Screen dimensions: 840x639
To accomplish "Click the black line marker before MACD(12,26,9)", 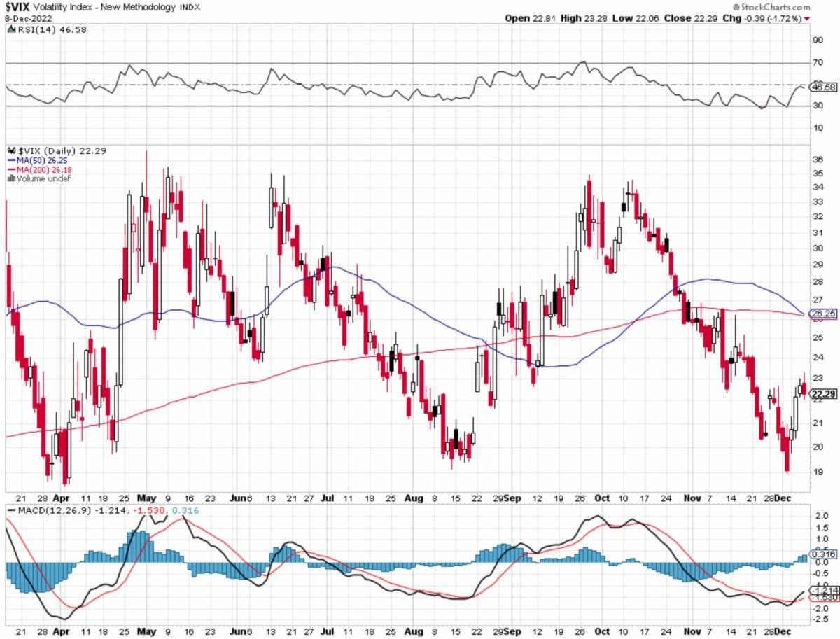I will 10,510.
